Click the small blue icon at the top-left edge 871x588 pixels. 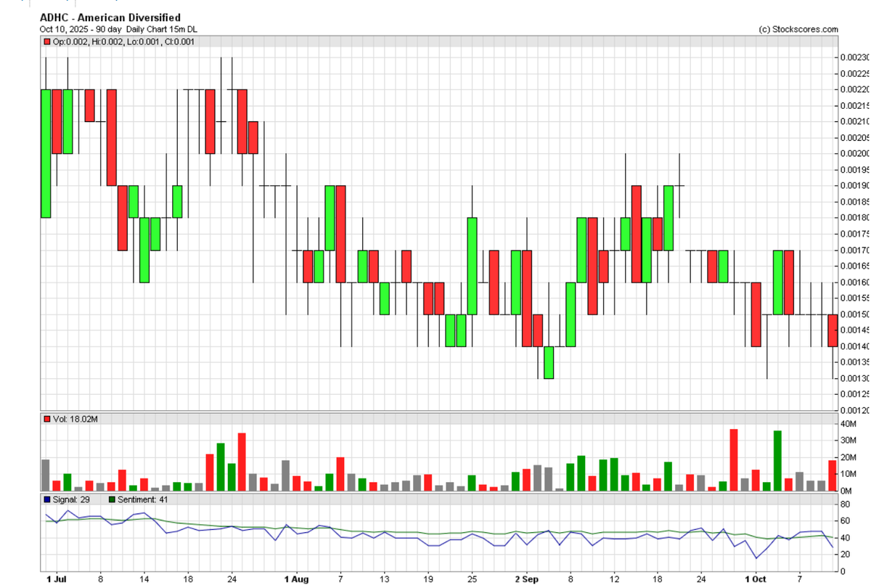coord(22,3)
